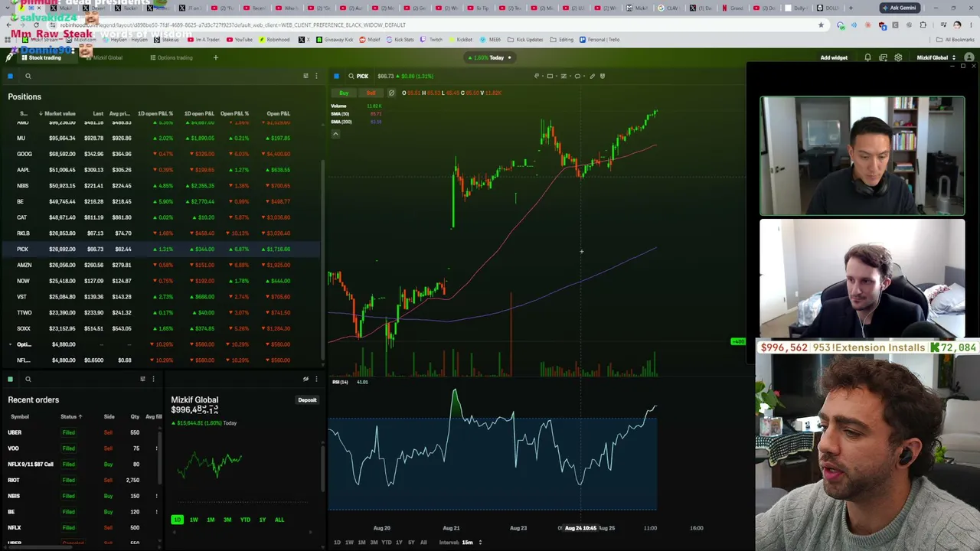Select the ellipse annotation tool

click(577, 76)
